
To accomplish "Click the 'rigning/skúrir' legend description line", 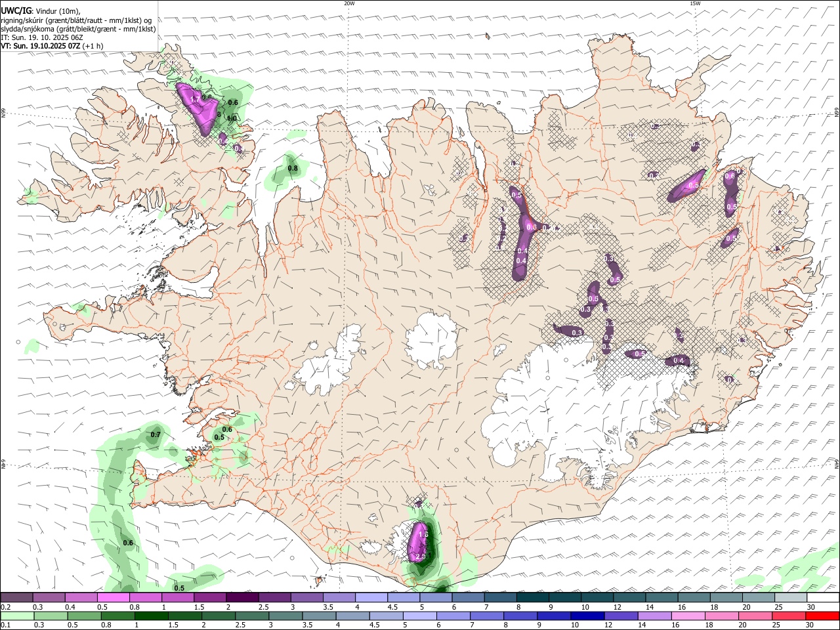I will (x=76, y=20).
